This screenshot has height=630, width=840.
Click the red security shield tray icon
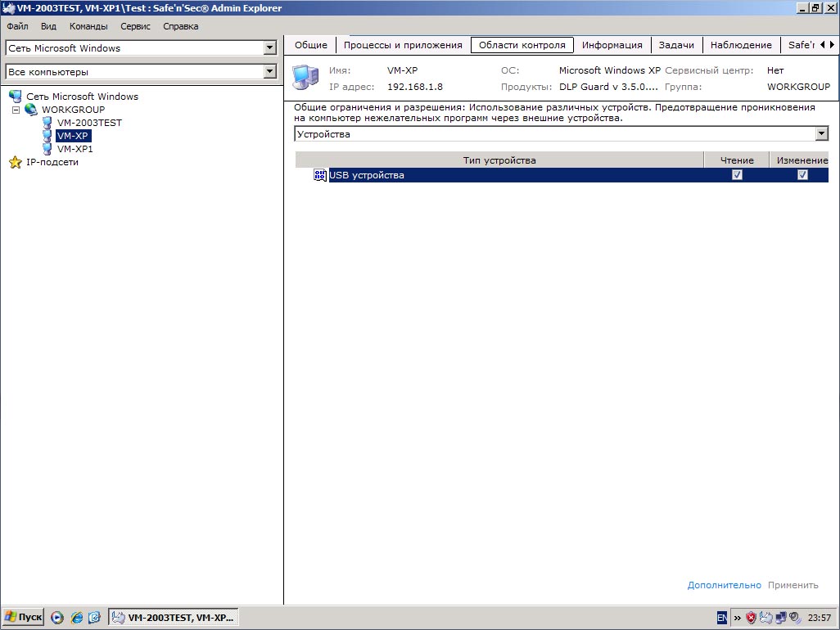pyautogui.click(x=751, y=618)
